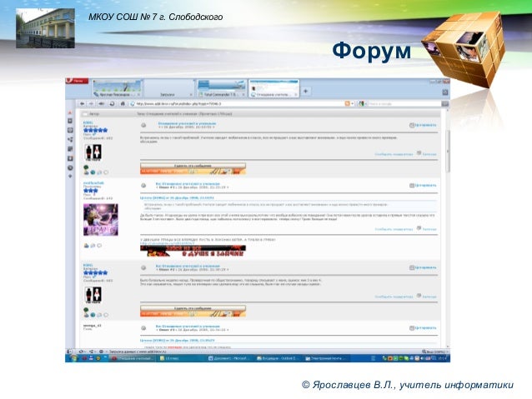Open the quote source link in second post

click(177, 197)
